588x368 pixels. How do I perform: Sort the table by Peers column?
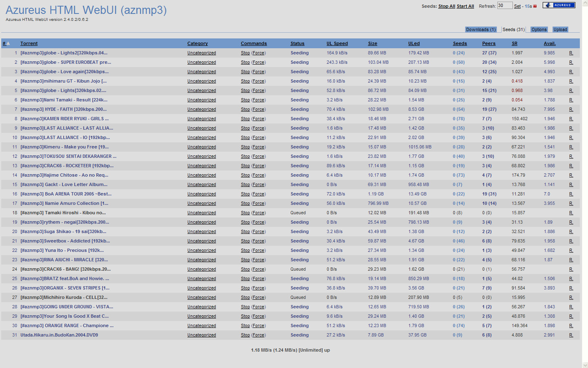(x=488, y=43)
